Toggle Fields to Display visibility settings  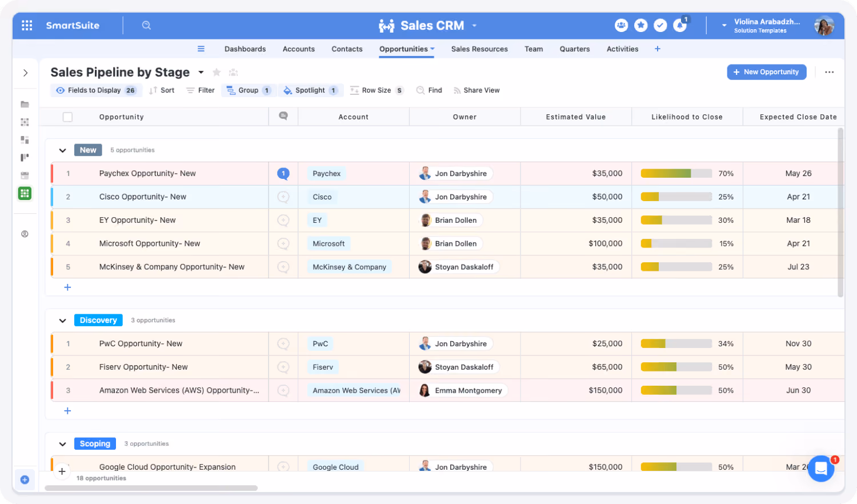tap(96, 90)
